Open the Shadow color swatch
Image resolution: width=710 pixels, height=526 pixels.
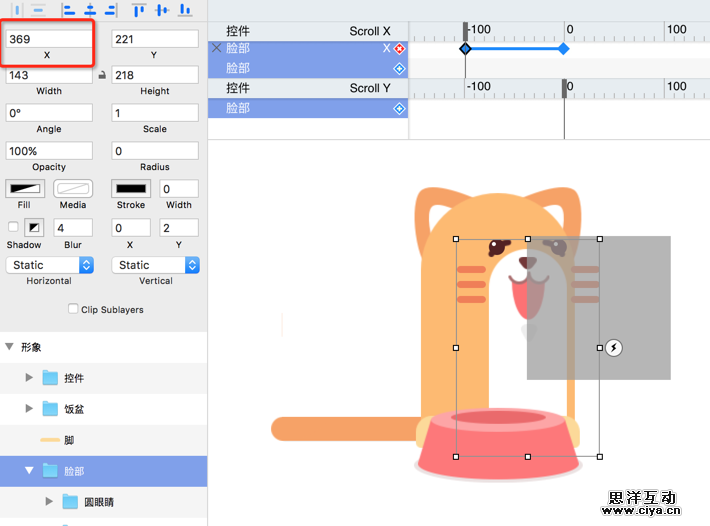pyautogui.click(x=34, y=227)
